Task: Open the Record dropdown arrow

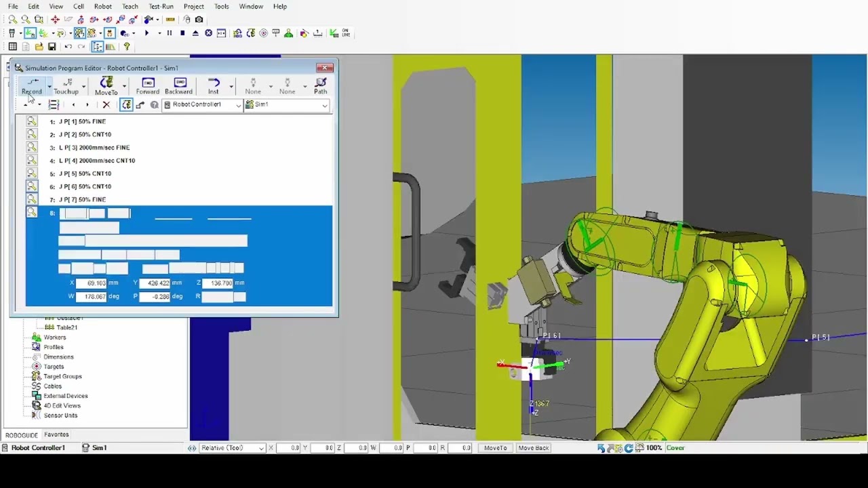Action: [49, 86]
